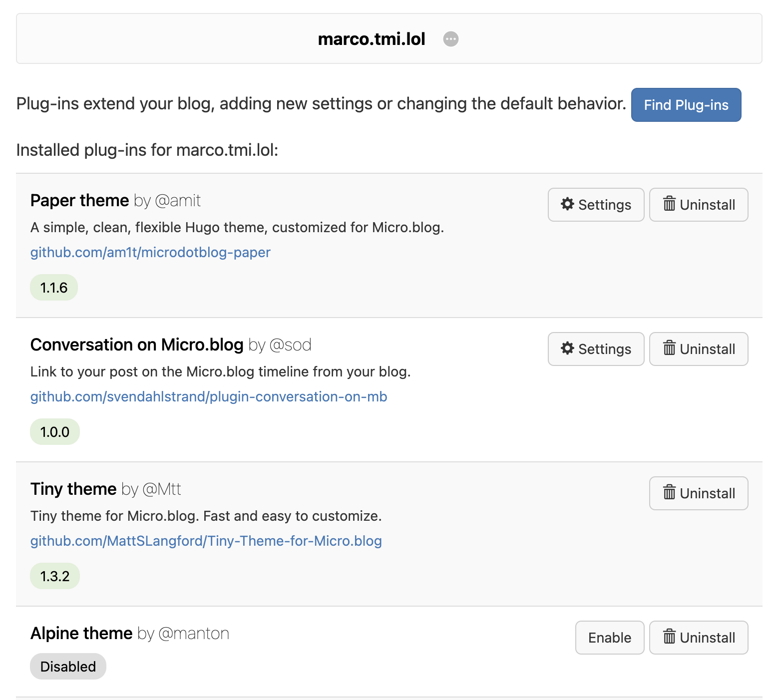Enable the Alpine theme plug-in
776x700 pixels.
[610, 638]
